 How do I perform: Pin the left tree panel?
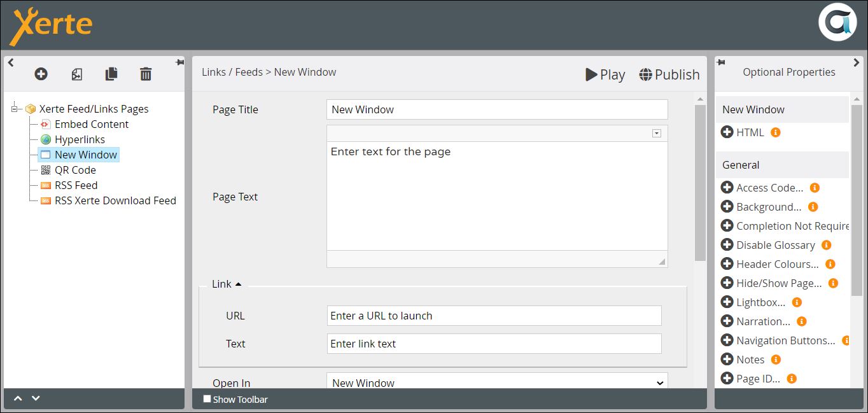(x=180, y=62)
